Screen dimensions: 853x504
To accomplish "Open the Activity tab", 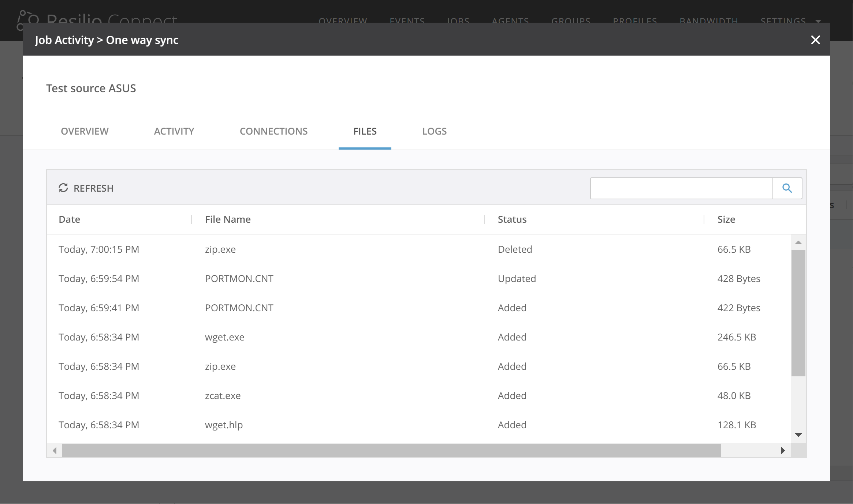I will pyautogui.click(x=174, y=131).
